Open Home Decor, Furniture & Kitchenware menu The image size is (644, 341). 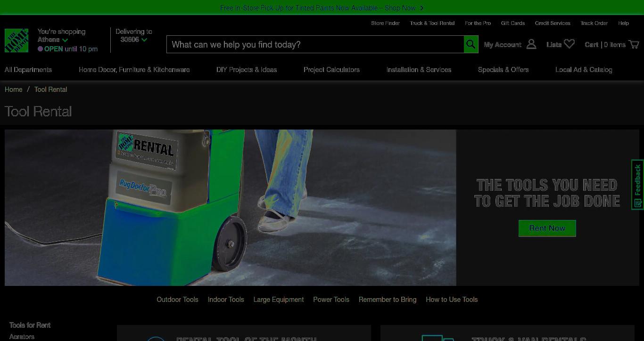[134, 70]
